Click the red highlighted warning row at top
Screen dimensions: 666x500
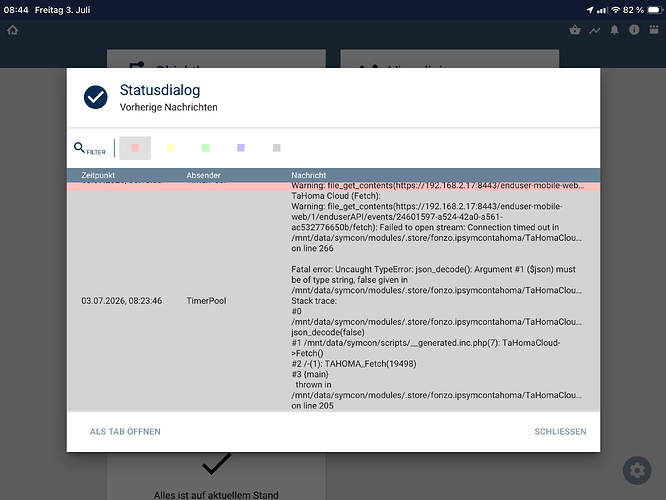333,186
